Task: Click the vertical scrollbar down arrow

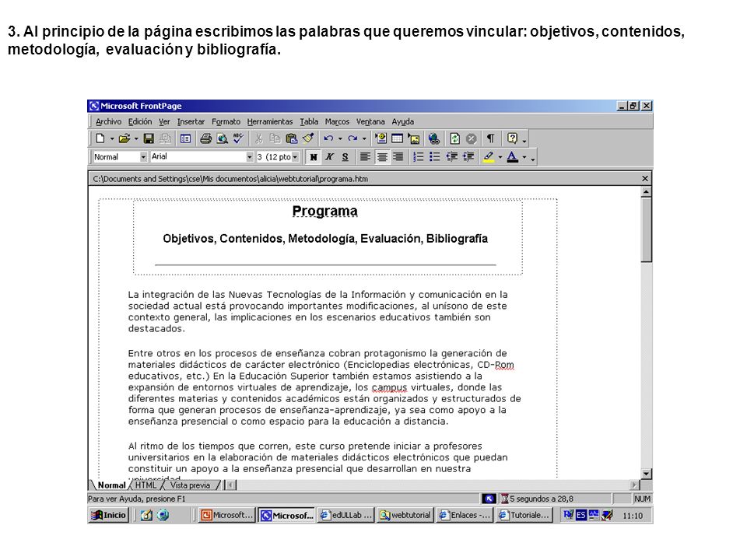Action: (x=646, y=474)
